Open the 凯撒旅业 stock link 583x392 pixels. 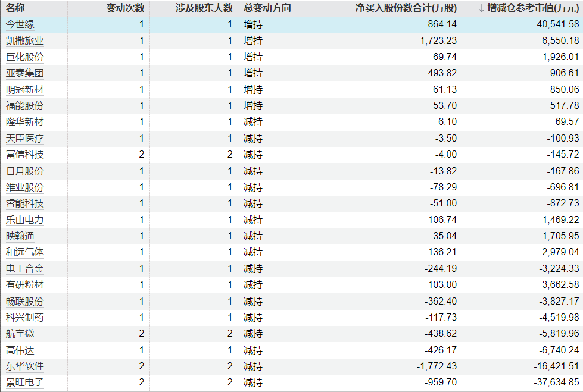pos(25,41)
